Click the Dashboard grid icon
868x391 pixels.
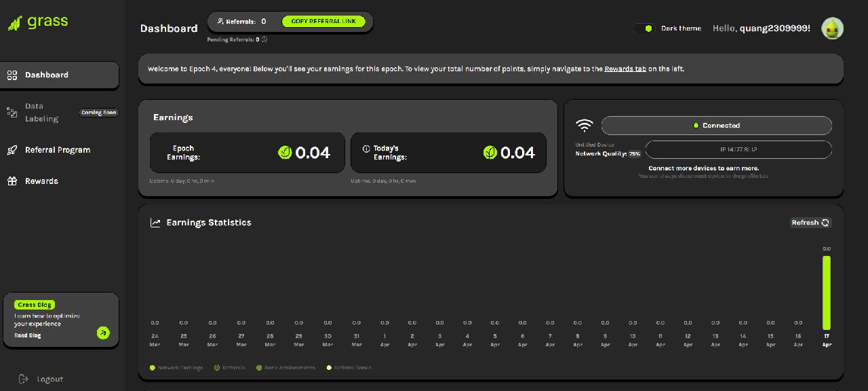12,75
